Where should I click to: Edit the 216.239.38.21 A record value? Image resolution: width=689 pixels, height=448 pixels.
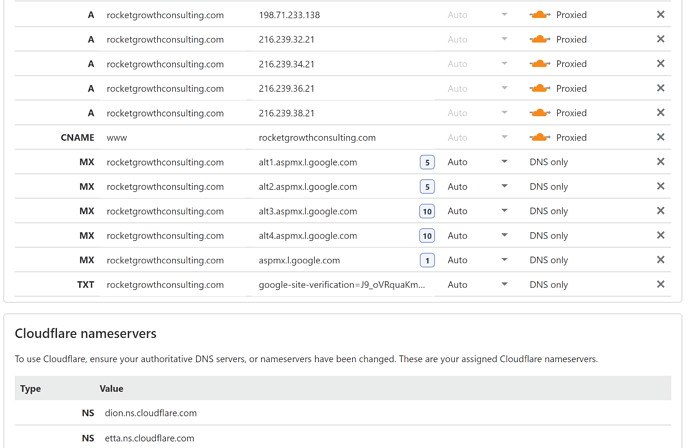tap(286, 113)
